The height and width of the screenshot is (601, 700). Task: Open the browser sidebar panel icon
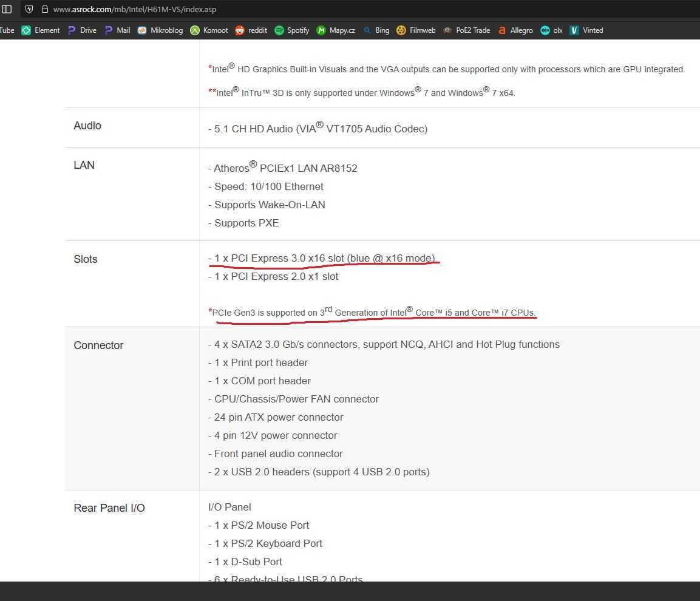7,9
